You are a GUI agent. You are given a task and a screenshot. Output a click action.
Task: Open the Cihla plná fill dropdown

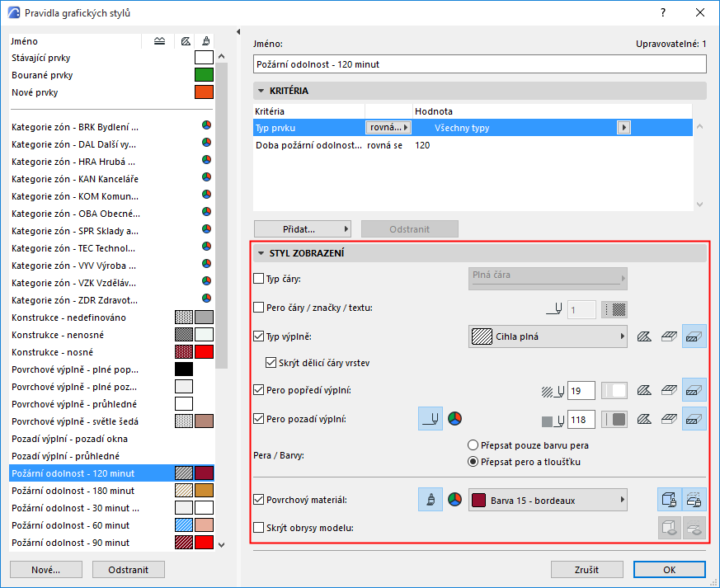pos(548,336)
